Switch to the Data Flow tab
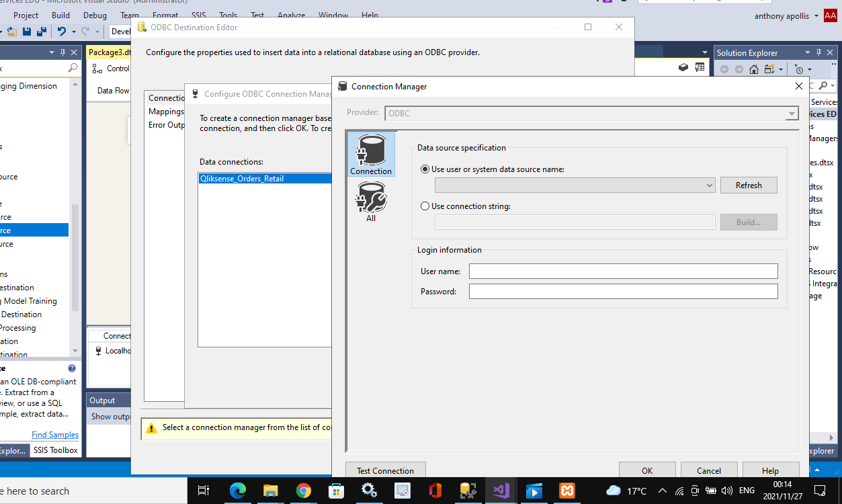 (113, 90)
